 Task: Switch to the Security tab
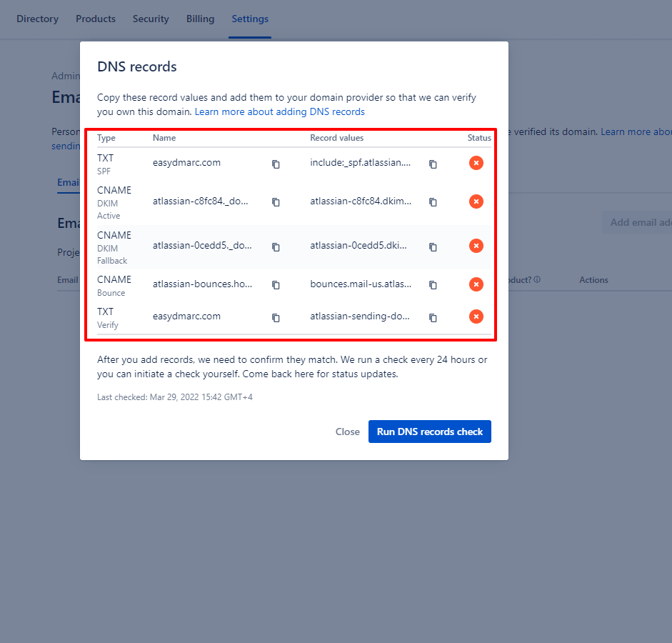coord(151,19)
